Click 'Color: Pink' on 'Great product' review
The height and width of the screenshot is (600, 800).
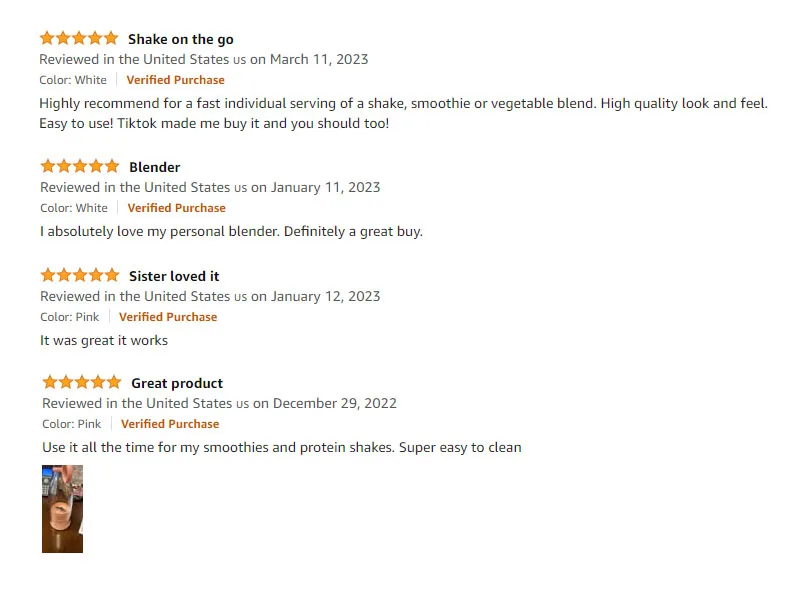[x=72, y=424]
